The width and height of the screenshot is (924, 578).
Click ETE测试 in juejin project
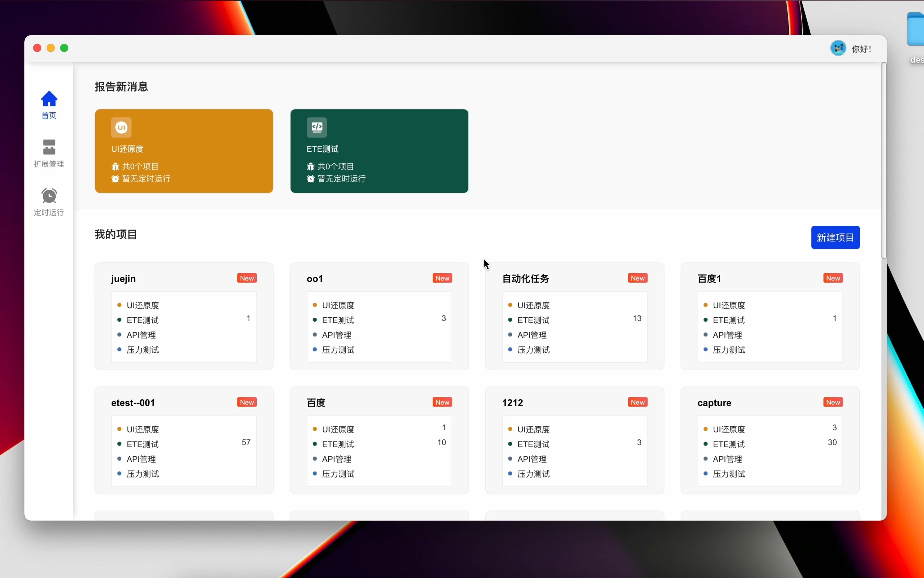click(x=143, y=320)
